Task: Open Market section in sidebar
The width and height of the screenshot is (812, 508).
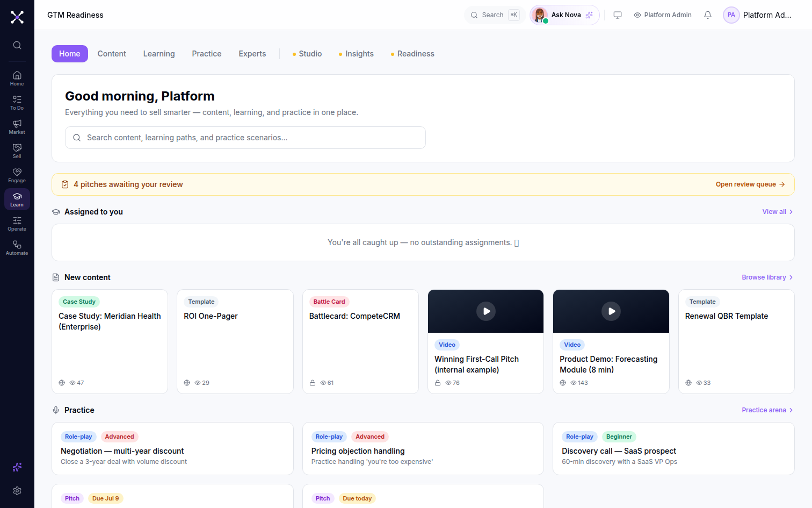Action: click(x=17, y=126)
